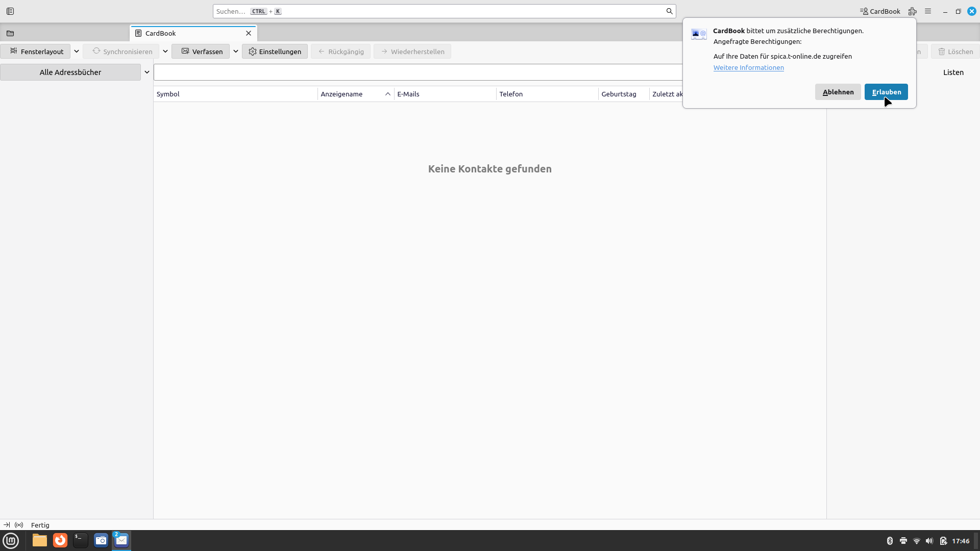Open Einstellungen settings
This screenshot has height=551, width=980.
click(275, 52)
